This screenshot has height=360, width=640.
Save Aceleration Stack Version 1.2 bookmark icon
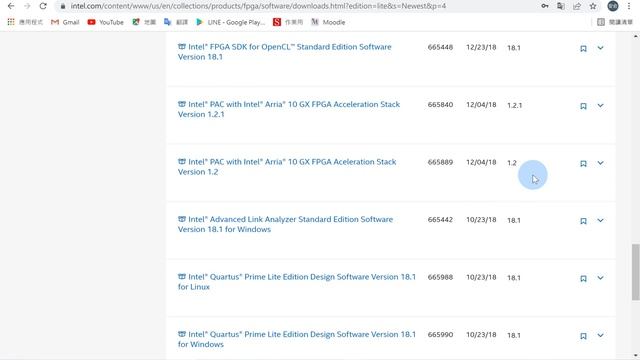coord(583,164)
